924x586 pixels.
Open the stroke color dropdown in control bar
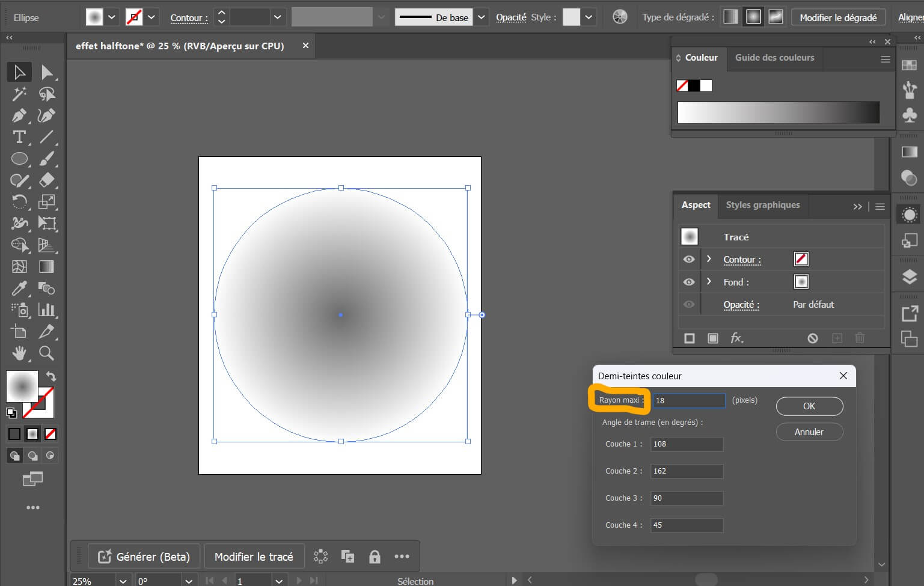tap(151, 17)
